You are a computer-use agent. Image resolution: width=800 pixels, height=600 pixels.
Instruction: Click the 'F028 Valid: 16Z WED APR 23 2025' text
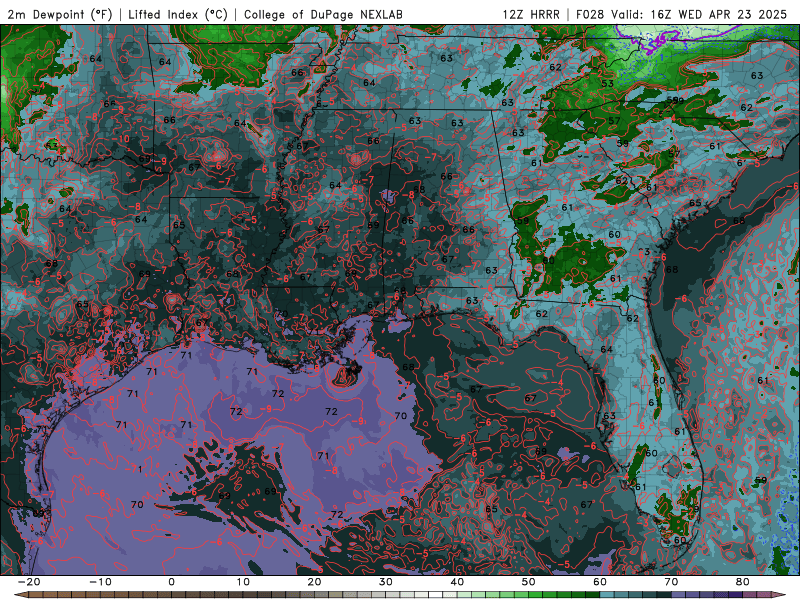[x=682, y=14]
